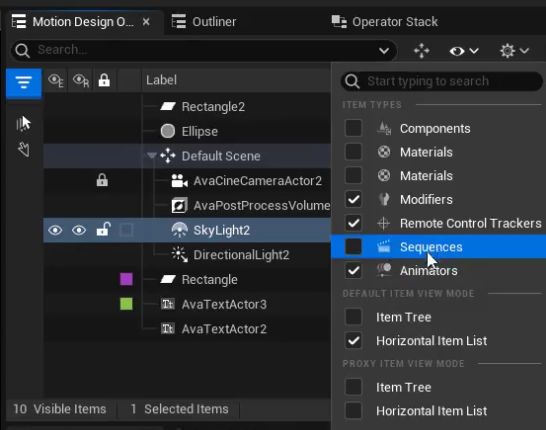The width and height of the screenshot is (546, 430).
Task: Check the first Materials checkbox
Action: pos(353,152)
